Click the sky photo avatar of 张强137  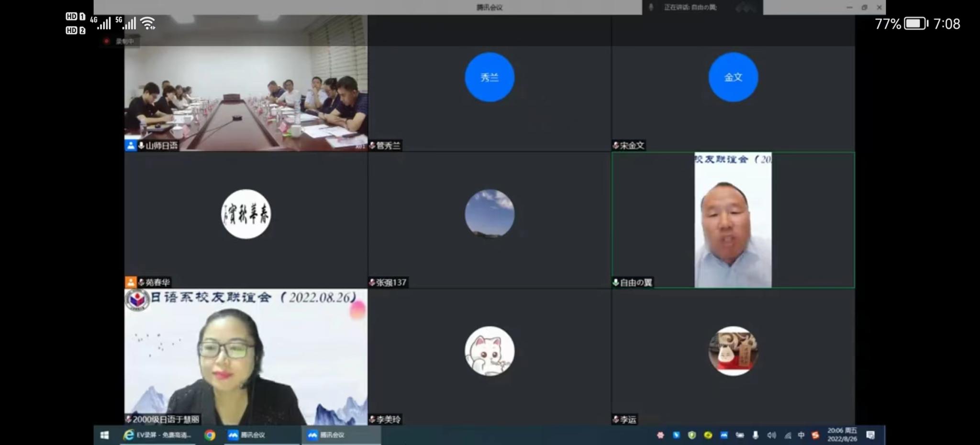tap(489, 214)
